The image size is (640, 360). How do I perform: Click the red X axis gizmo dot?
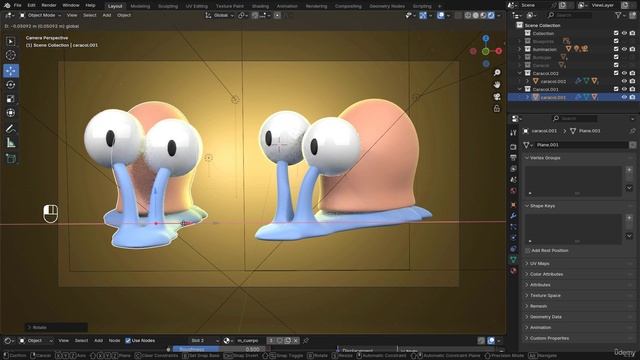(499, 51)
